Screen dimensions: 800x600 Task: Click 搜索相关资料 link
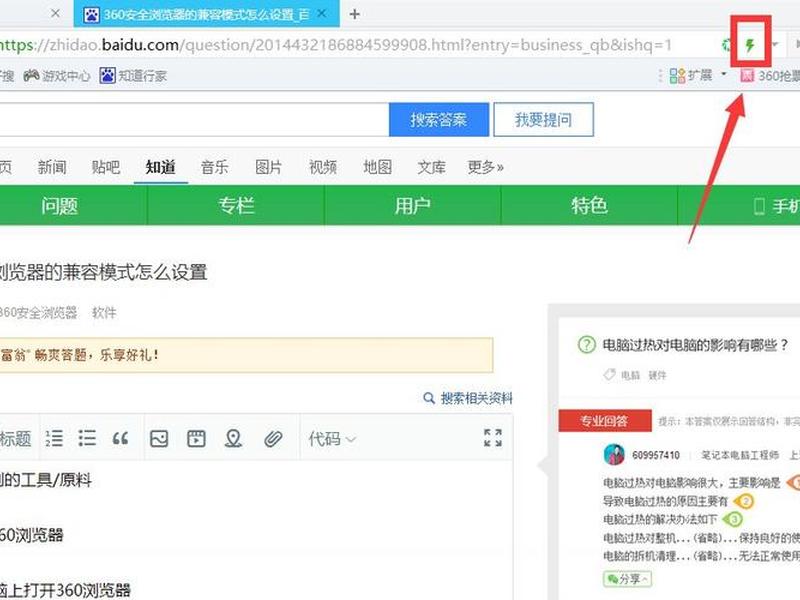pyautogui.click(x=468, y=398)
